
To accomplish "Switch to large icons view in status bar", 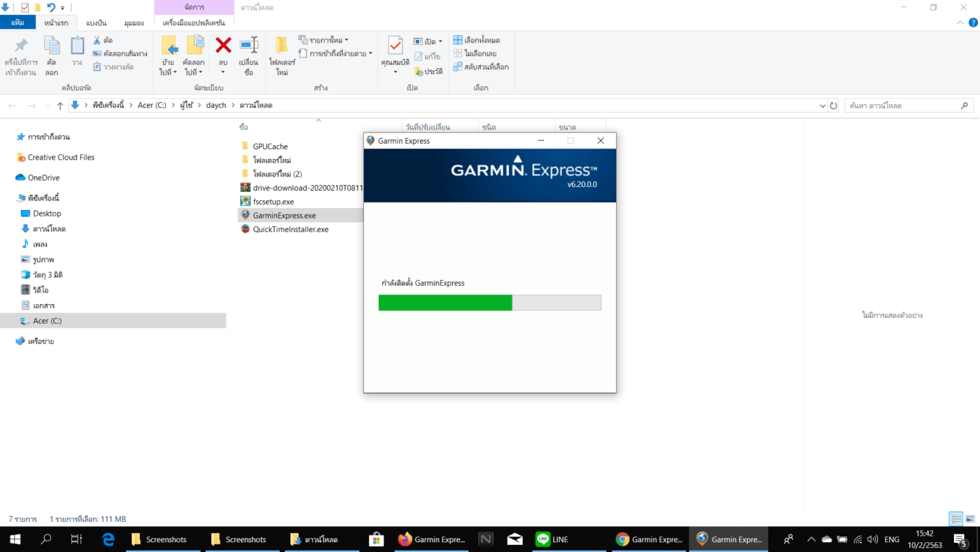I will click(x=970, y=519).
